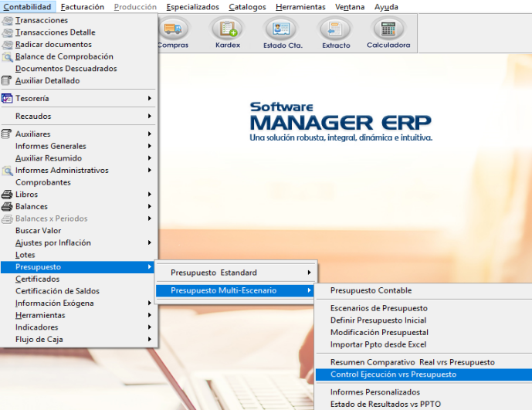
Task: Choose Resumen Comparativo Real vrs Presupuesto
Action: coord(424,362)
